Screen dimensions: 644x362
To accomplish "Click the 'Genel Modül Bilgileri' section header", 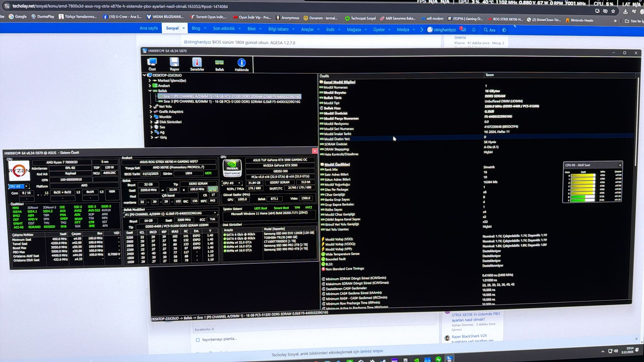I will 339,82.
